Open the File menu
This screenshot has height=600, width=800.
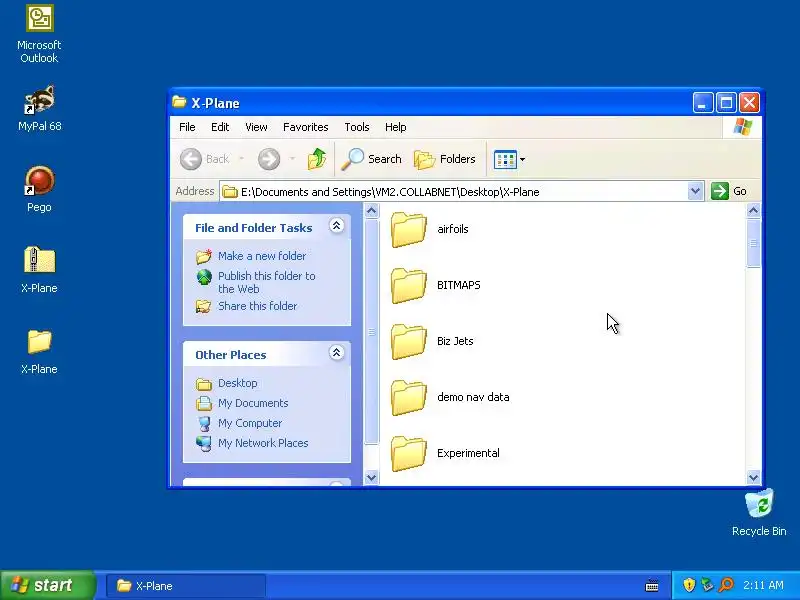[x=187, y=127]
